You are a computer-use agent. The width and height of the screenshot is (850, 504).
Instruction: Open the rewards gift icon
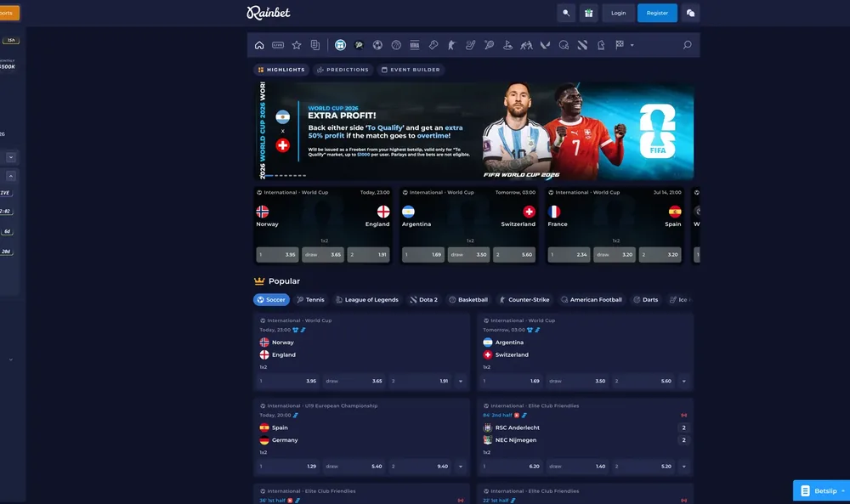(589, 13)
